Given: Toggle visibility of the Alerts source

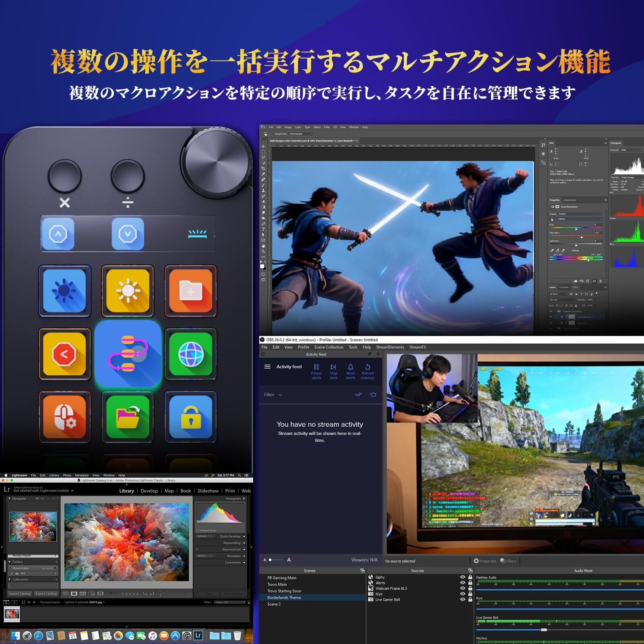Looking at the screenshot, I should [462, 583].
